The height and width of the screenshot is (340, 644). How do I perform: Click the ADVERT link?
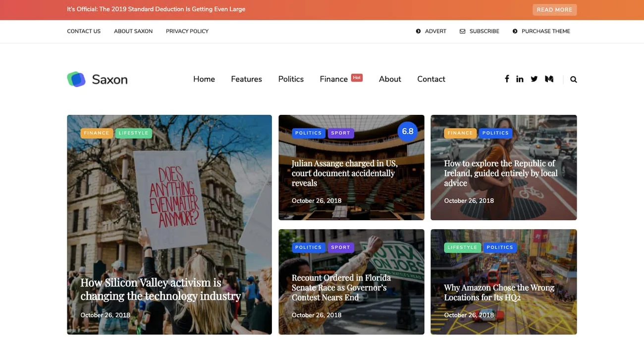click(x=431, y=31)
